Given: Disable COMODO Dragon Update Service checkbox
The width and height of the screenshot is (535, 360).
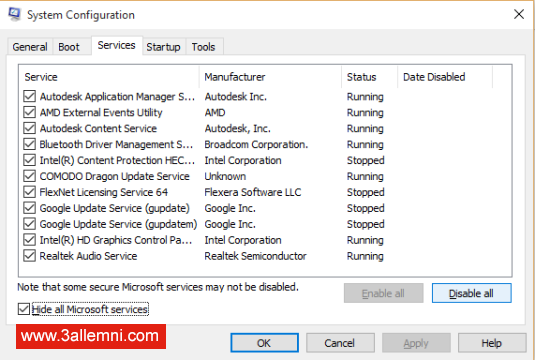Looking at the screenshot, I should 29,176.
